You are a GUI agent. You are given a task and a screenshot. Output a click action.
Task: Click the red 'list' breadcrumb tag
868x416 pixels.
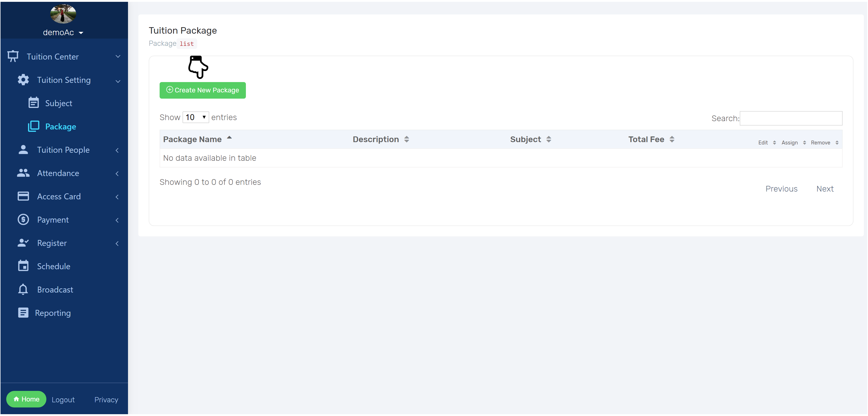click(x=187, y=44)
